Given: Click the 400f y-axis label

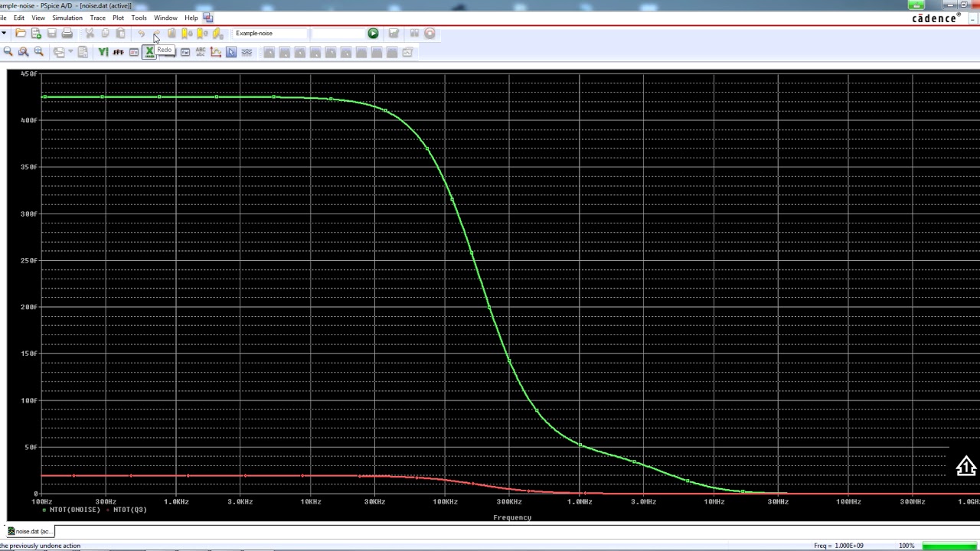Looking at the screenshot, I should [29, 120].
